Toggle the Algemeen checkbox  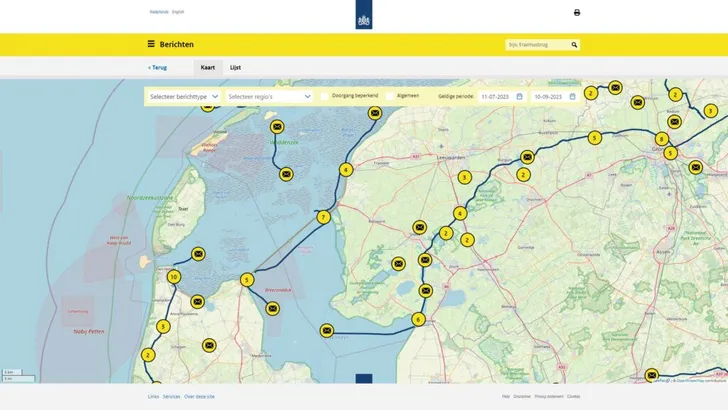390,97
